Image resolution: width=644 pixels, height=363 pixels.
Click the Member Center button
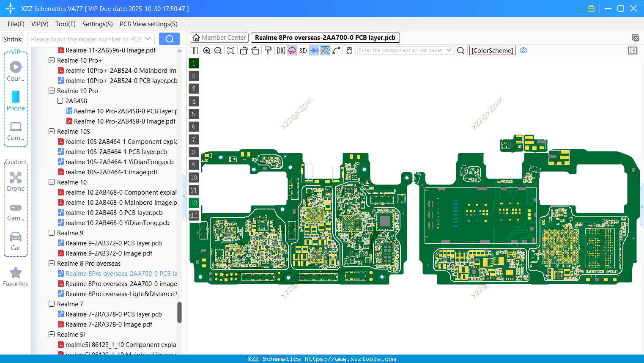pyautogui.click(x=219, y=37)
